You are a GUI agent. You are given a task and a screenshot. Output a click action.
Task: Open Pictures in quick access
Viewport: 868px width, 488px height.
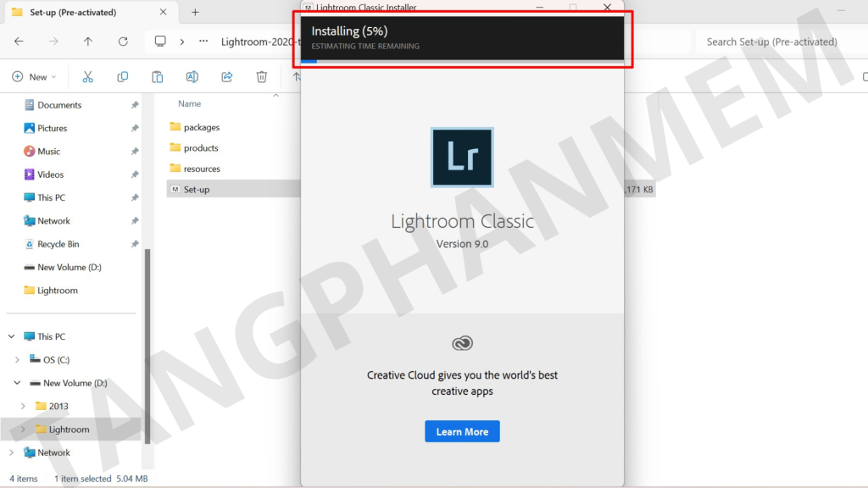coord(52,129)
